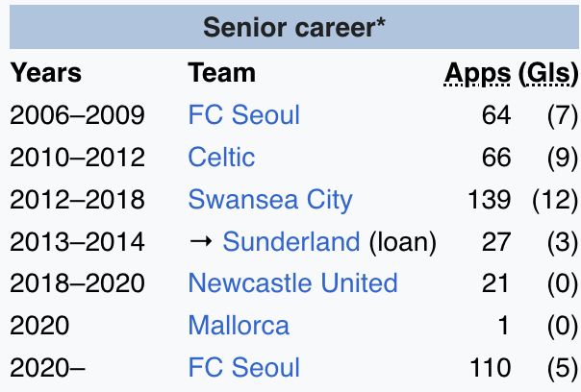Follow the Swansea City link
This screenshot has height=392, width=581.
(x=270, y=200)
